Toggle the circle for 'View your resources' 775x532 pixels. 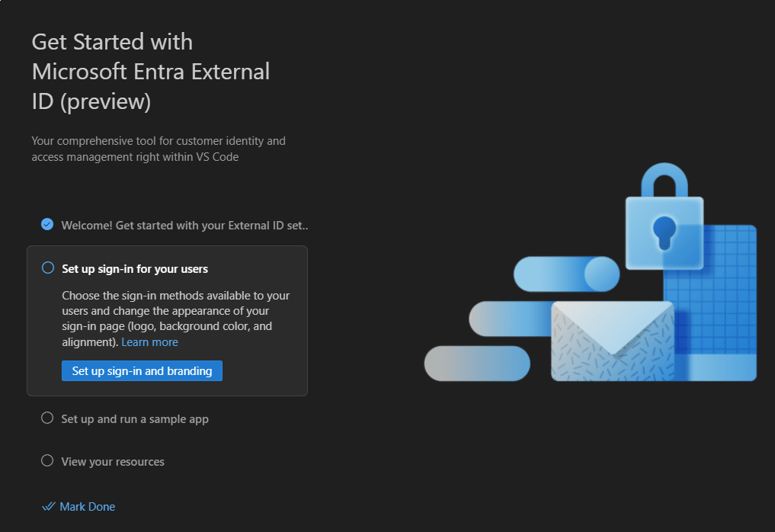pyautogui.click(x=47, y=461)
